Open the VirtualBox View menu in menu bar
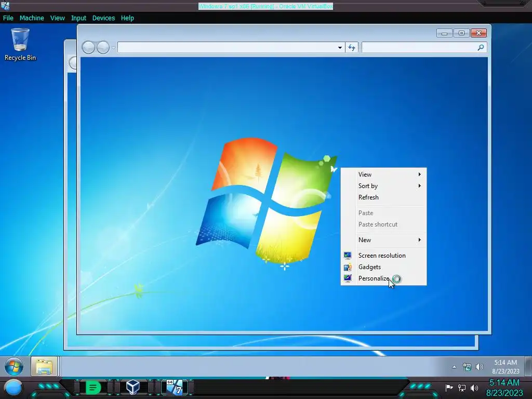 [57, 18]
